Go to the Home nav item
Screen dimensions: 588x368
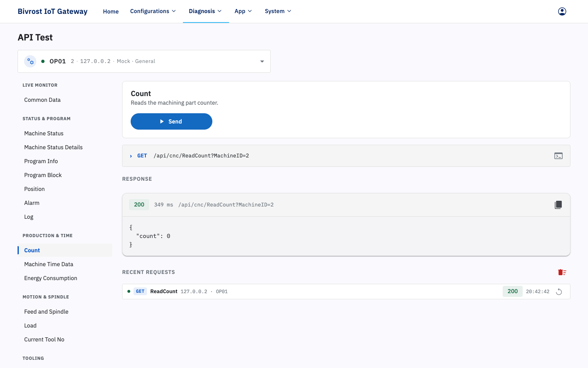coord(111,11)
